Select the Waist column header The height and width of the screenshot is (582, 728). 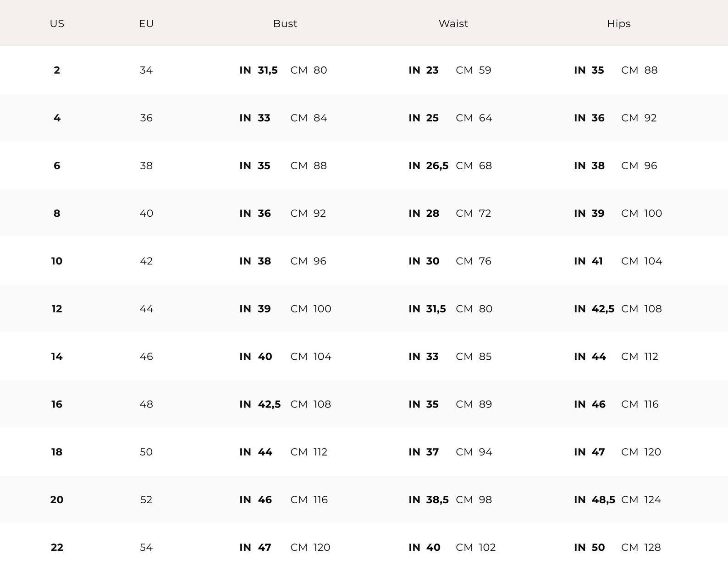tap(453, 23)
